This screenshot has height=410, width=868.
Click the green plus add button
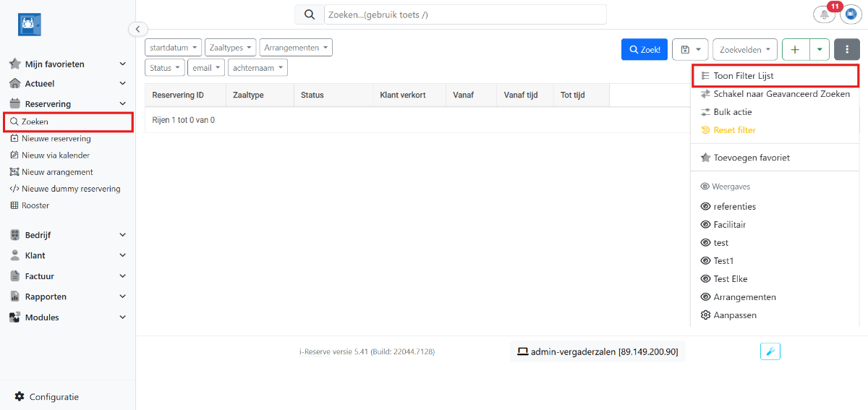(x=795, y=49)
